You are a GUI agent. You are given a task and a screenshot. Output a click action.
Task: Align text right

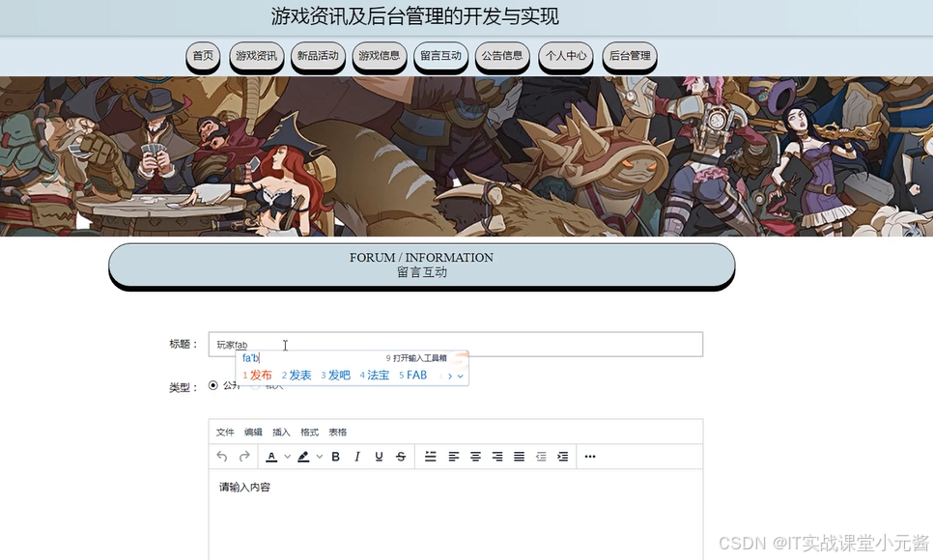(497, 457)
